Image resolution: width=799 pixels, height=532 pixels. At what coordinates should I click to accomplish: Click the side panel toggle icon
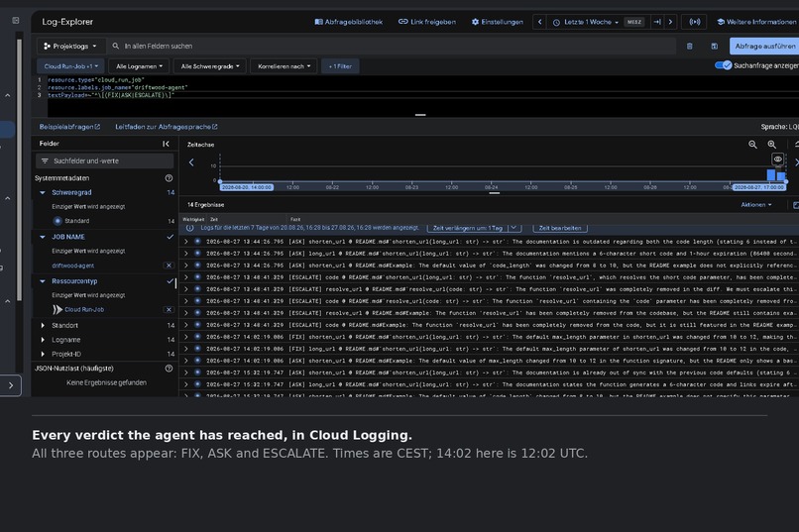click(x=16, y=21)
